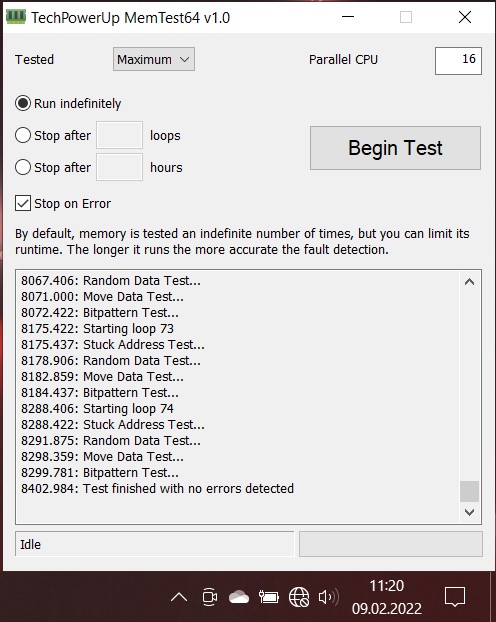Show hidden system tray icons chevron

click(x=179, y=597)
